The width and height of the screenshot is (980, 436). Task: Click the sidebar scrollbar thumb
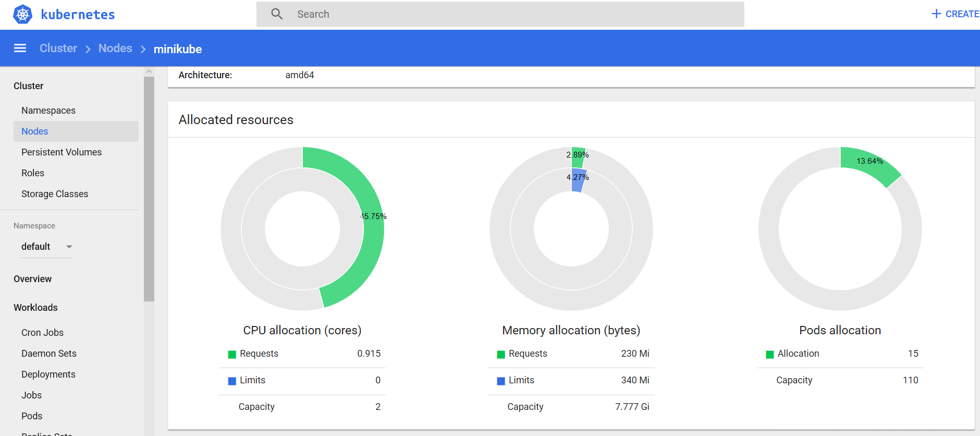(149, 189)
